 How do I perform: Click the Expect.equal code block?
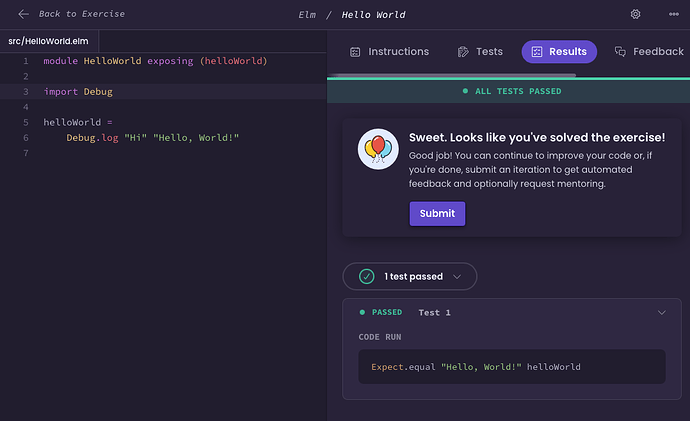(x=512, y=366)
